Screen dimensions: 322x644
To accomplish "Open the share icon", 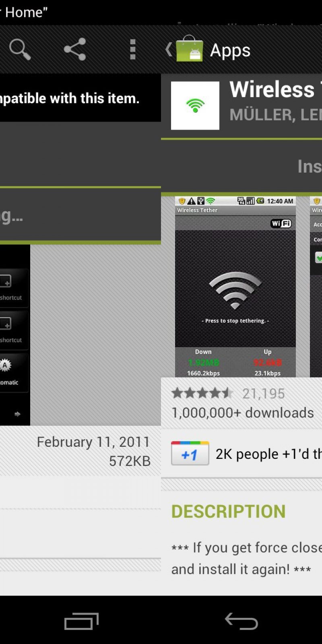I will click(75, 50).
